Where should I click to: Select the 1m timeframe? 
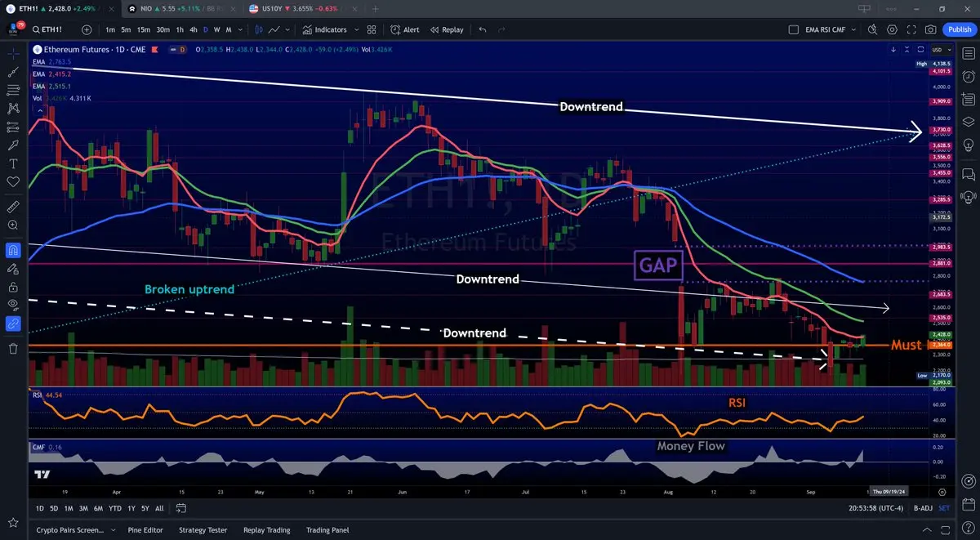tap(110, 29)
